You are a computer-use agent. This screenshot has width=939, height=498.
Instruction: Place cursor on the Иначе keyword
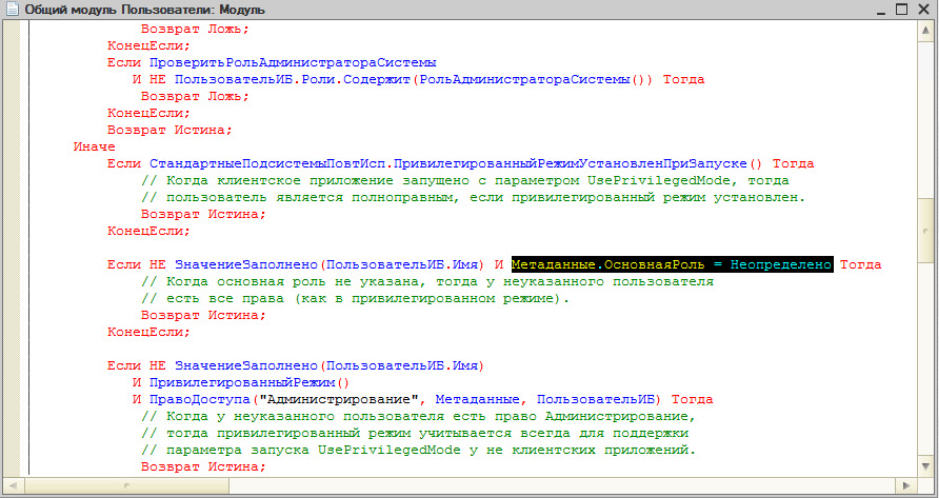[94, 147]
